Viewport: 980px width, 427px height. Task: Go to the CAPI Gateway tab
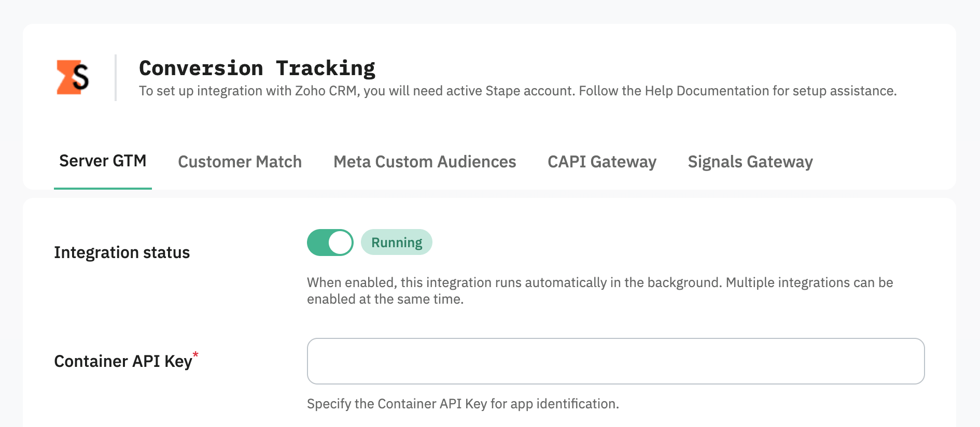[602, 162]
